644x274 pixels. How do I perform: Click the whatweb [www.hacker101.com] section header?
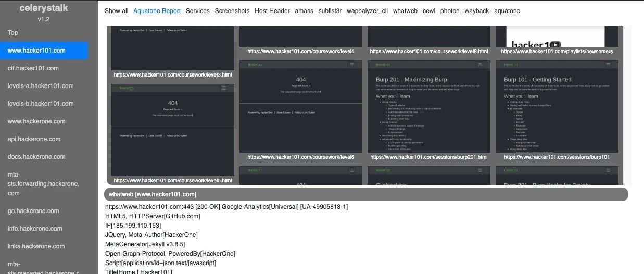point(366,194)
